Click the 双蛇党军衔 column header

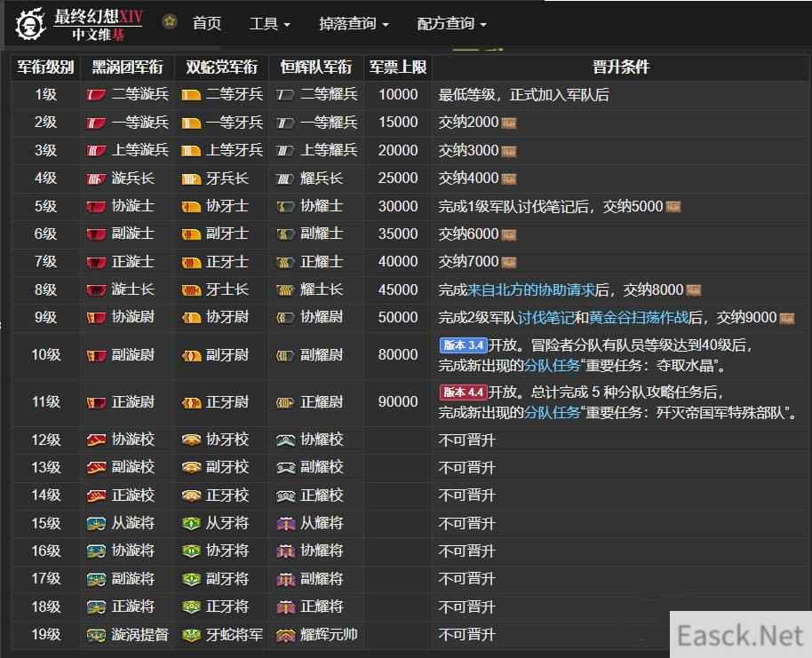[x=221, y=67]
